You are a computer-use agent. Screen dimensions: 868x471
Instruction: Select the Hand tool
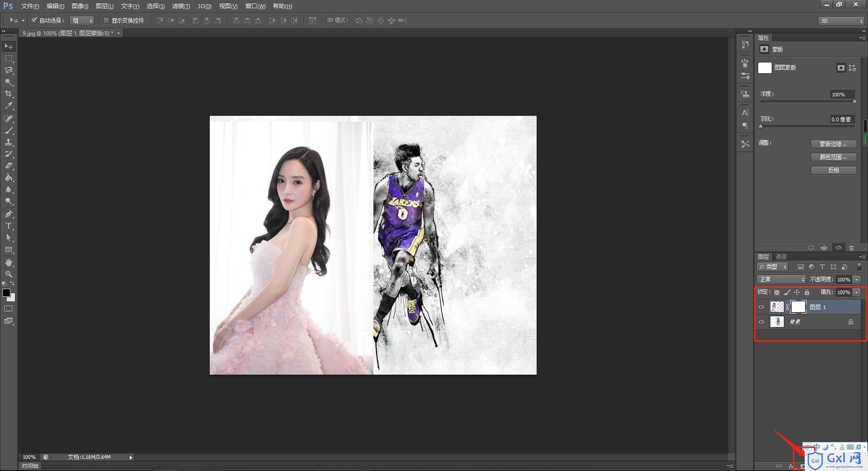coord(9,262)
